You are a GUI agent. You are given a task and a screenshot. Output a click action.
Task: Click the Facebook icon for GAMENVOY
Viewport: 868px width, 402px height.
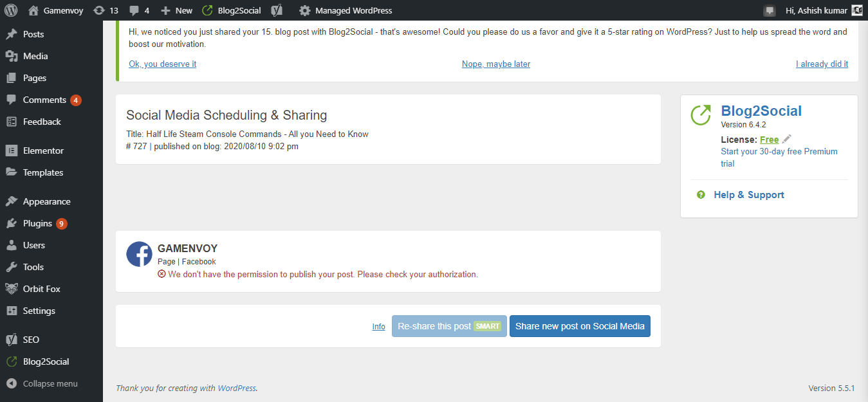(x=139, y=254)
